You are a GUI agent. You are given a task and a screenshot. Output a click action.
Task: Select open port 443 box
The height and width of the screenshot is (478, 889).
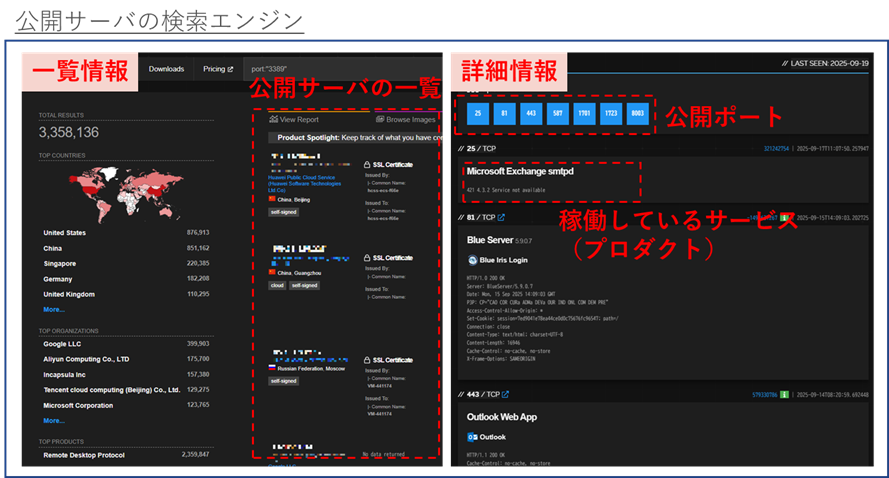pyautogui.click(x=531, y=113)
